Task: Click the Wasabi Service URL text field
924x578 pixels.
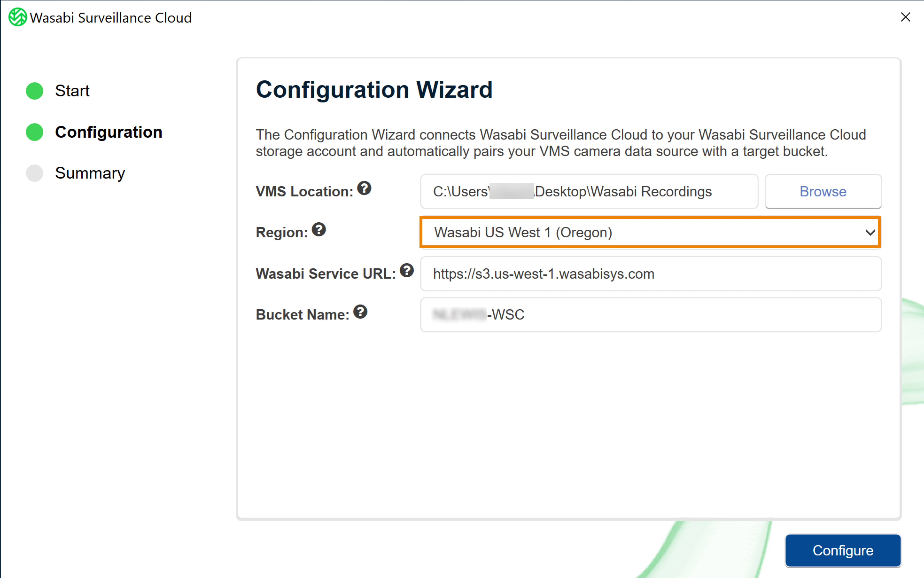Action: point(651,274)
